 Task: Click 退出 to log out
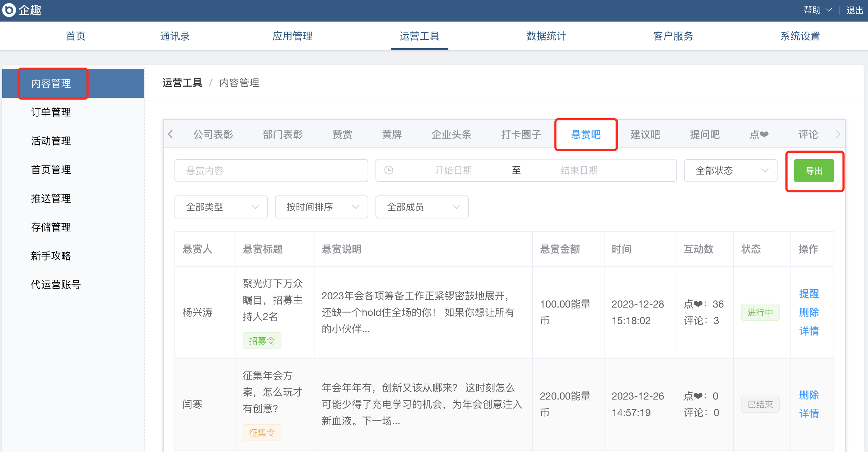pos(854,10)
